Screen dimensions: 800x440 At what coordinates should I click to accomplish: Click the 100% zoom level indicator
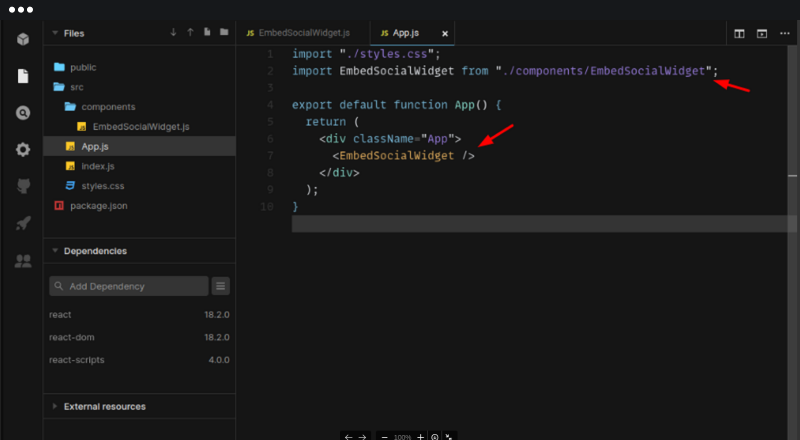point(403,437)
